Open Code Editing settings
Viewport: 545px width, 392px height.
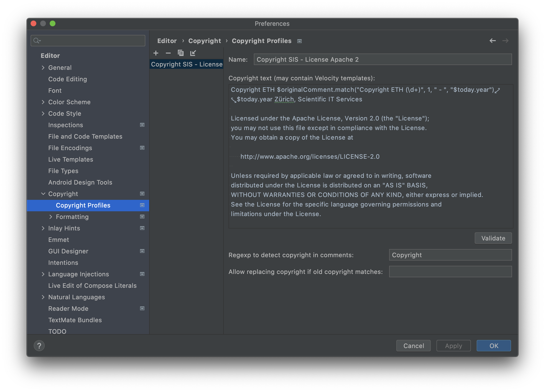coord(67,79)
